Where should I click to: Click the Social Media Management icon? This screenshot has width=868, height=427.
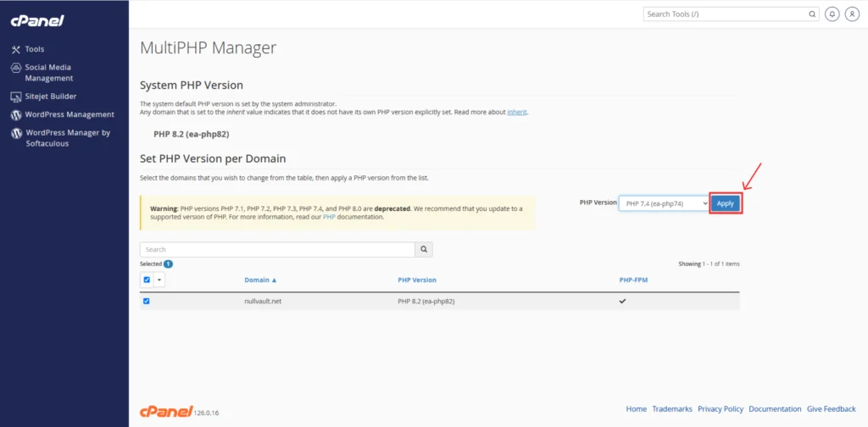click(x=16, y=68)
